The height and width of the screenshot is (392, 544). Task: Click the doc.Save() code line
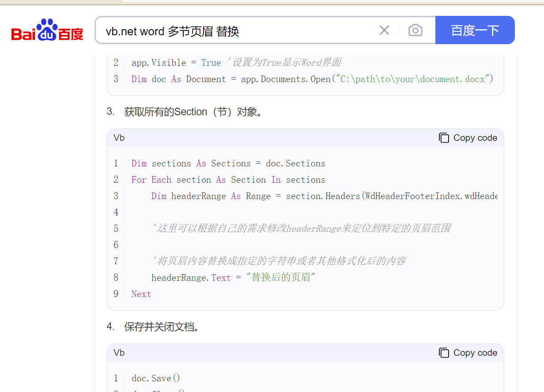click(x=156, y=378)
